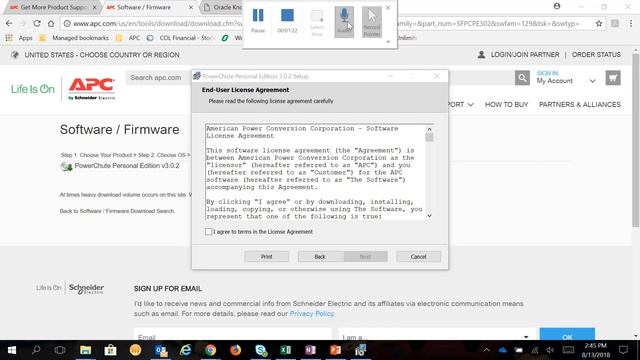Viewport: 640px width, 360px height.
Task: Open the Windows Start menu
Action: [x=11, y=350]
